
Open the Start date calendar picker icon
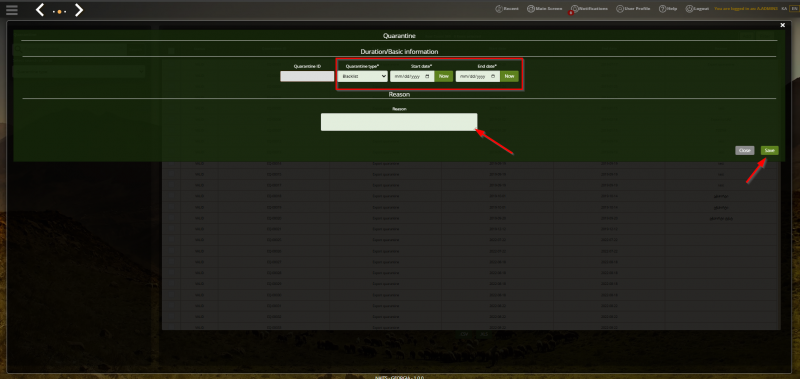[428, 76]
